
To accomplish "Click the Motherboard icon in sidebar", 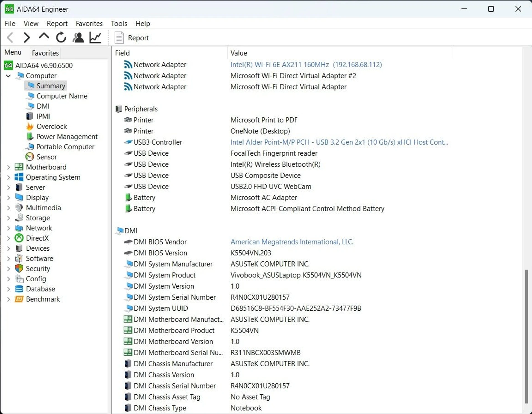I will point(19,167).
